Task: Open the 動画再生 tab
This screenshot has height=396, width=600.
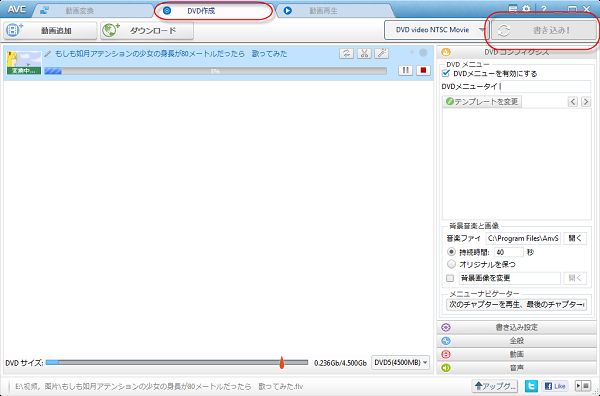Action: point(335,11)
